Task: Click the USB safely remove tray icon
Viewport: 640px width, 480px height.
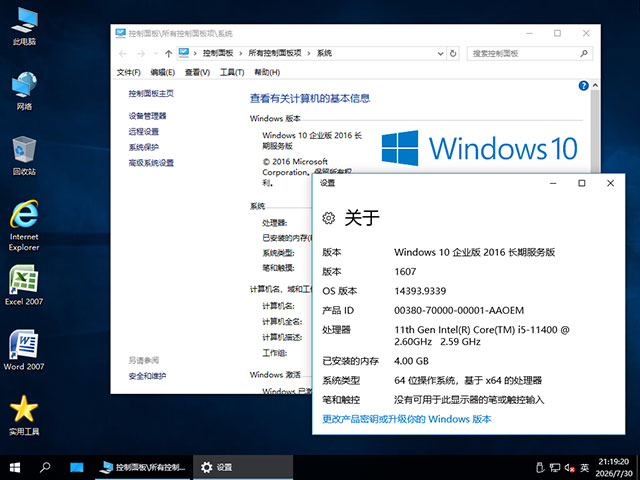Action: click(x=540, y=467)
